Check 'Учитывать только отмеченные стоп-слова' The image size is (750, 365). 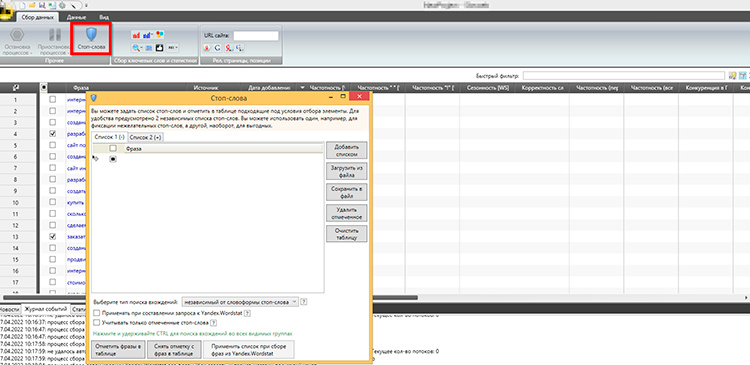(x=97, y=322)
